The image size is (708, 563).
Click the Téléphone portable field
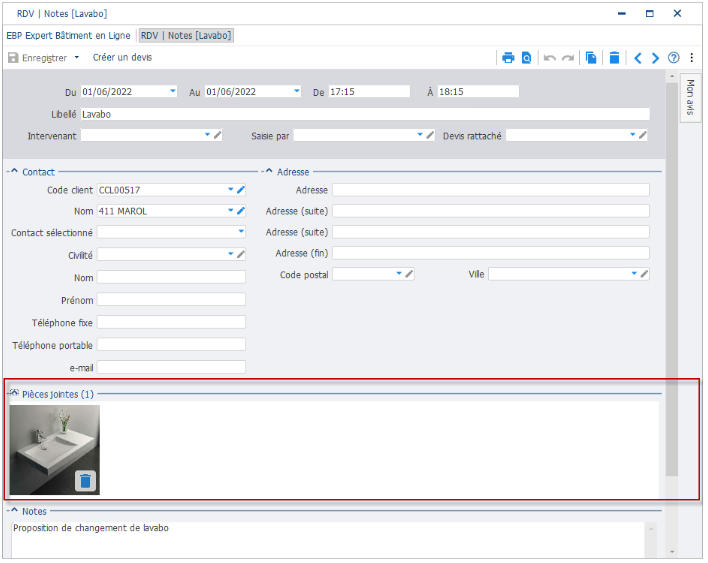coord(172,345)
